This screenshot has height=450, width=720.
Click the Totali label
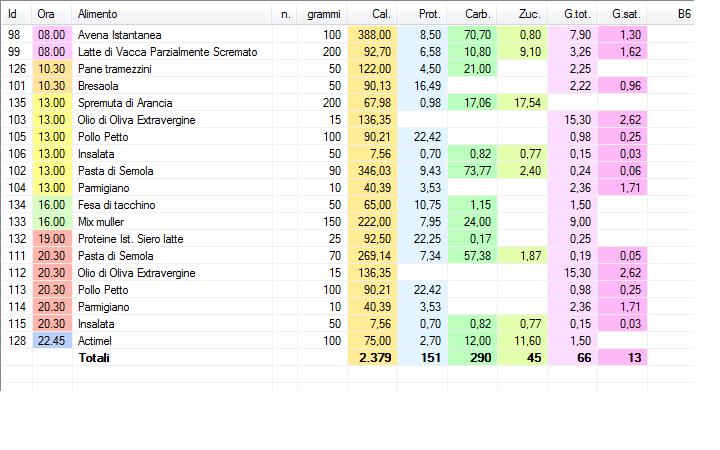click(94, 358)
